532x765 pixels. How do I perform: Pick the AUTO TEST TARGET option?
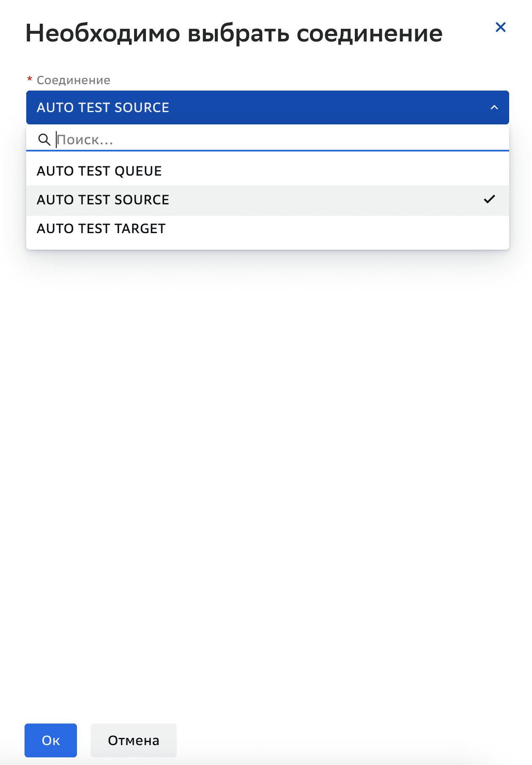101,228
